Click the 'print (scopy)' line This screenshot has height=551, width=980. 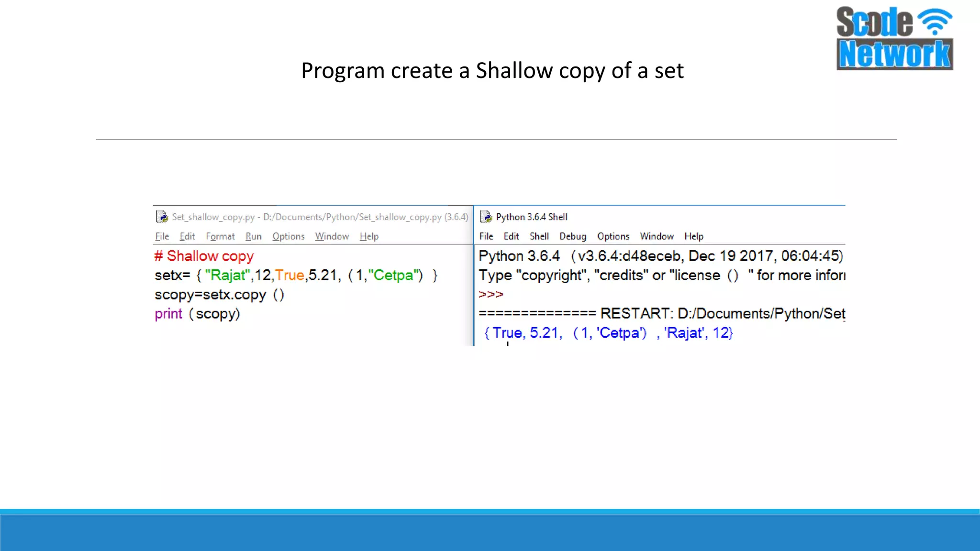197,314
